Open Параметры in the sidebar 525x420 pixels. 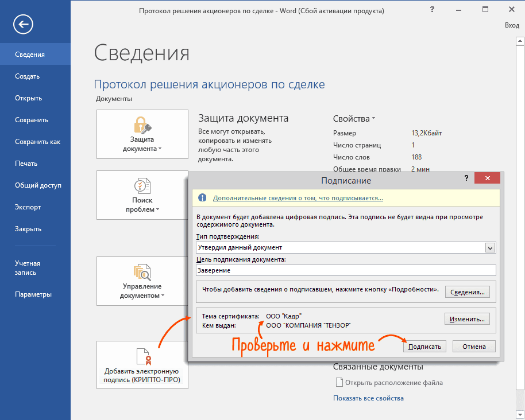(x=33, y=294)
